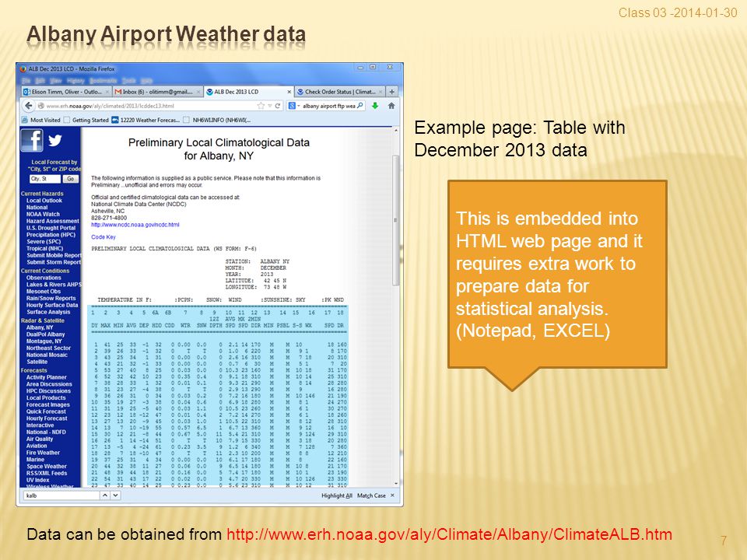This screenshot has height=560, width=747.
Task: Open the green downloads arrow
Action: (x=375, y=106)
